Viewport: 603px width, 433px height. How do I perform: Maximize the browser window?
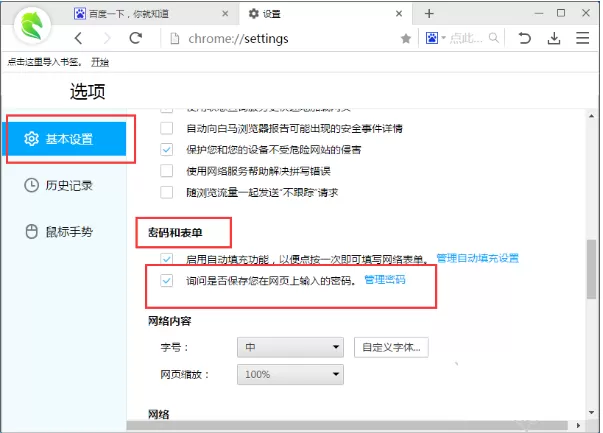click(x=561, y=13)
